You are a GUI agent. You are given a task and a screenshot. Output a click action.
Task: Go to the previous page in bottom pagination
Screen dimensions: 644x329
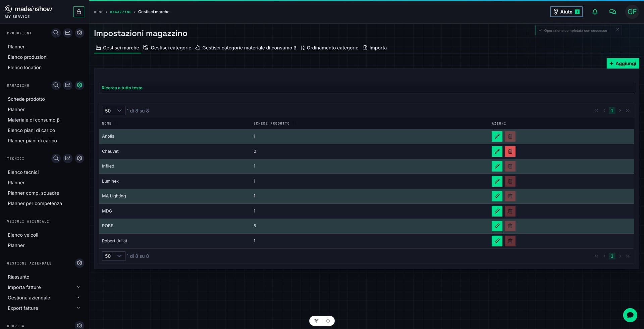[604, 256]
